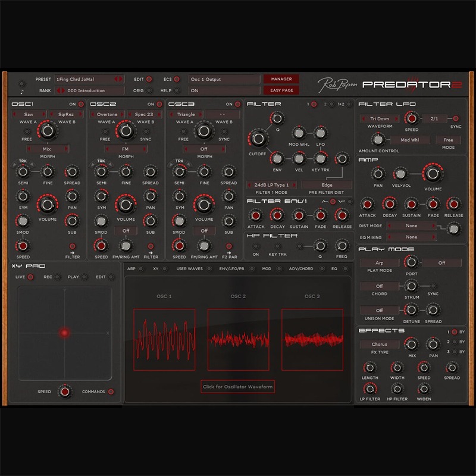
Task: Select filter 2 radio led
Action: 331,104
